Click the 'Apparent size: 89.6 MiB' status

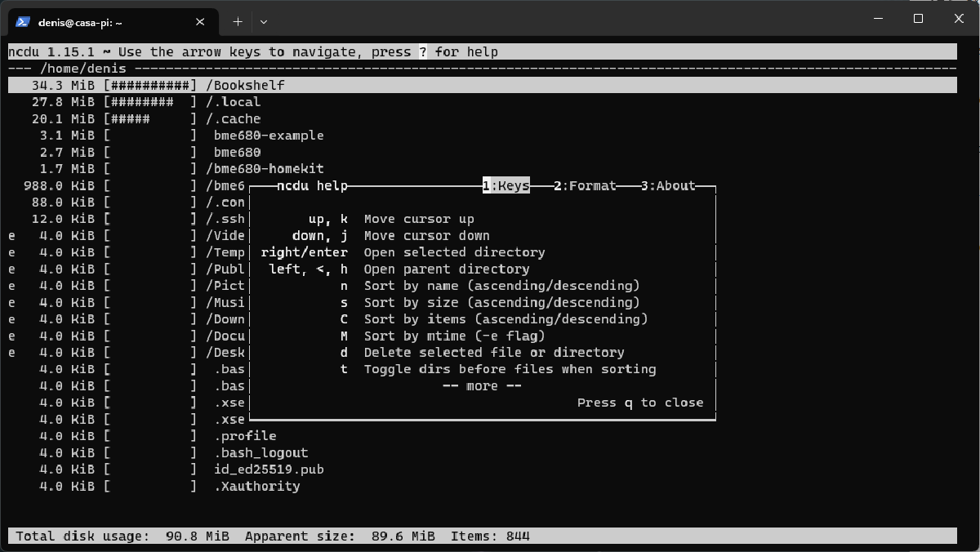(x=340, y=536)
